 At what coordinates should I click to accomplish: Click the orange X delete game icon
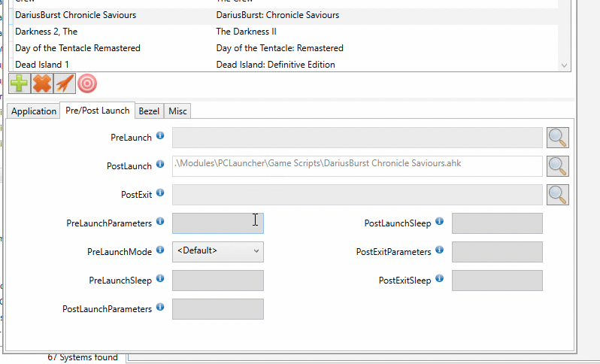coord(42,83)
